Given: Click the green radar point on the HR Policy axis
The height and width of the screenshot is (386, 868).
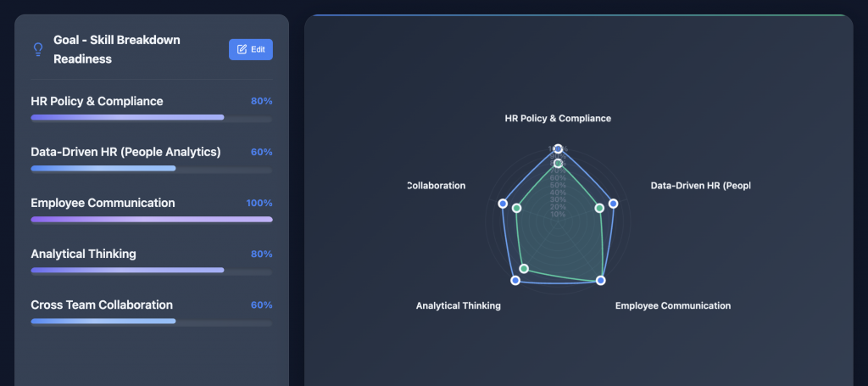Looking at the screenshot, I should click(x=558, y=163).
